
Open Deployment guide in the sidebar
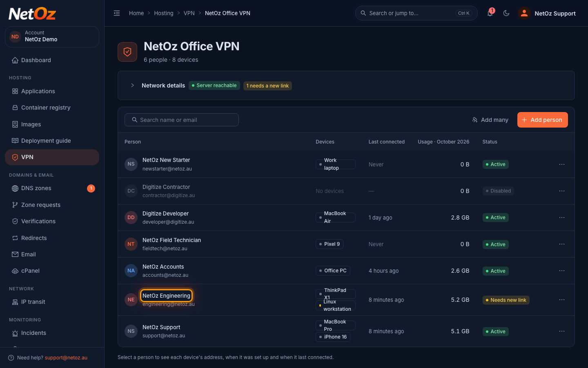click(x=52, y=141)
